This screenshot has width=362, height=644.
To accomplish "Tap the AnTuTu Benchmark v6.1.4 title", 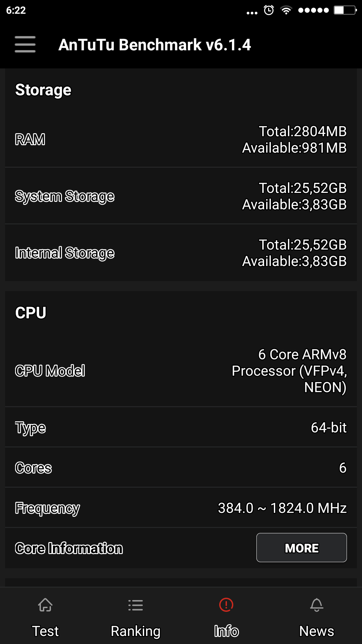I will point(155,45).
